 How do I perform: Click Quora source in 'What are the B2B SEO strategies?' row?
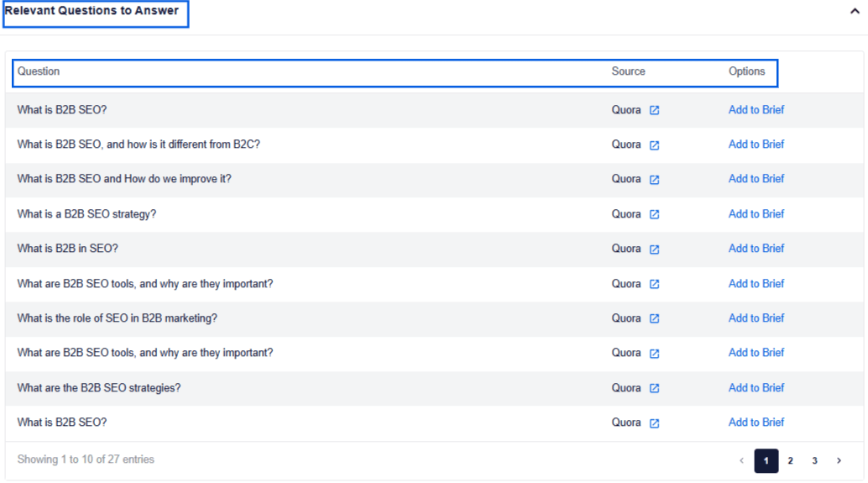626,388
